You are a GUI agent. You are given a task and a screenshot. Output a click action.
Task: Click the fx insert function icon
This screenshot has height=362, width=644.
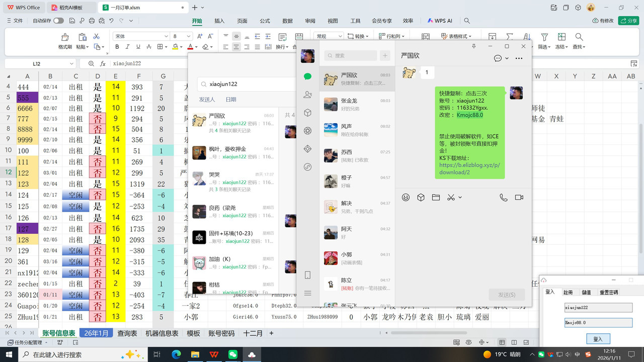tap(103, 64)
